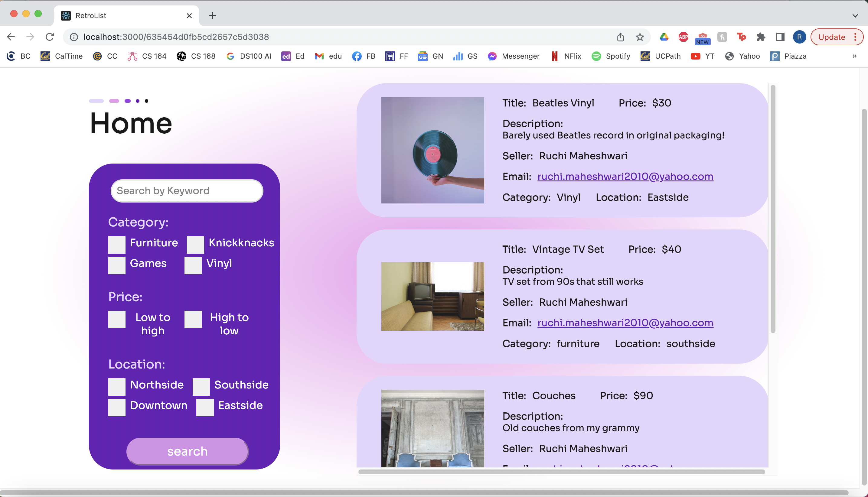The height and width of the screenshot is (497, 868).
Task: Tick the Eastside location checkbox
Action: coord(205,407)
